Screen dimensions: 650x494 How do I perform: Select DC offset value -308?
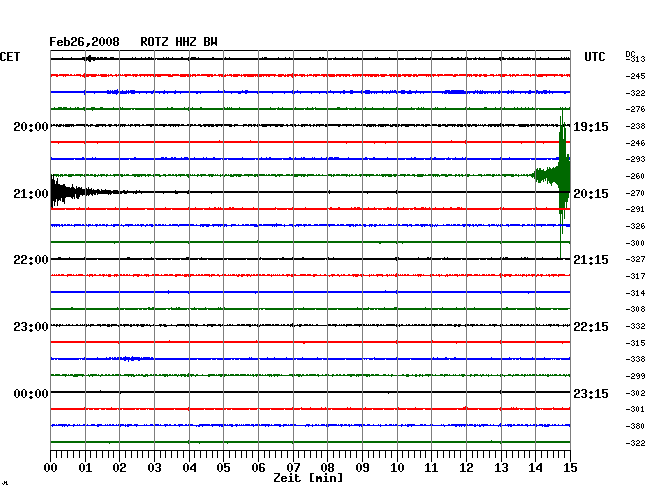click(x=635, y=309)
